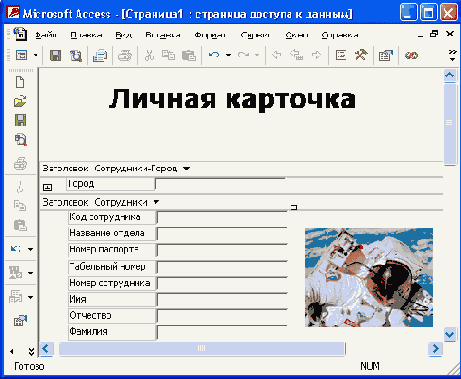
Task: Open the Файл menu
Action: [x=46, y=35]
